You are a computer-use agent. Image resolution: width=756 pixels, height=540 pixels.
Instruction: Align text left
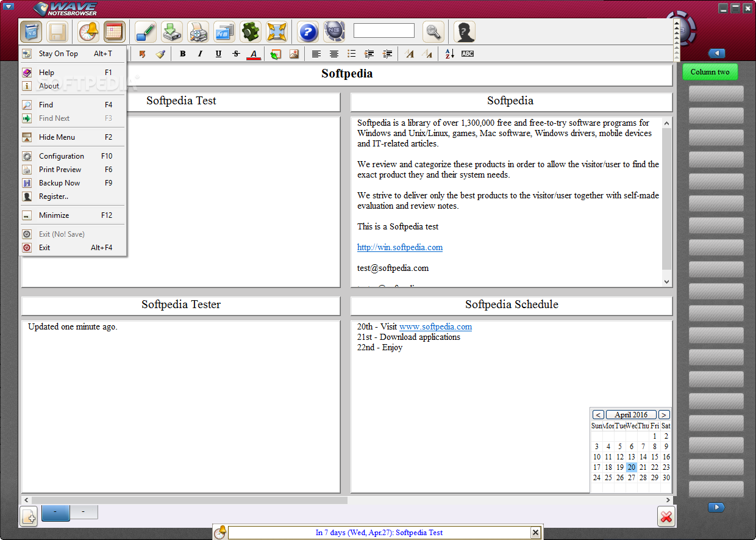point(316,54)
